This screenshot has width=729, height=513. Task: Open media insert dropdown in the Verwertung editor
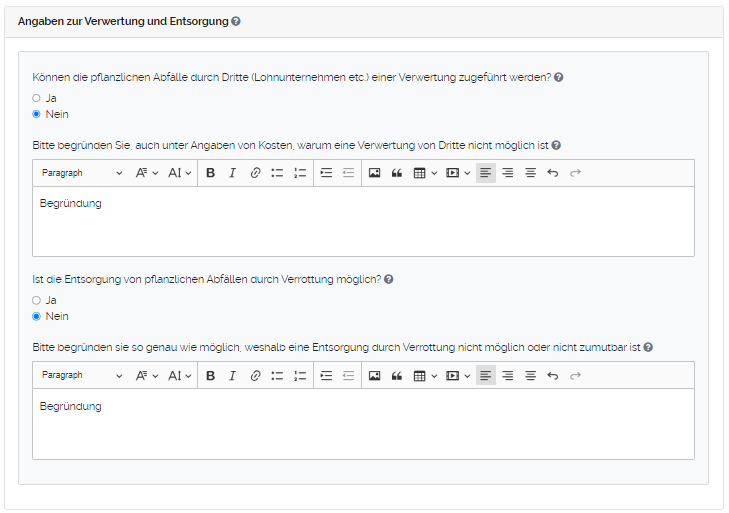(x=458, y=173)
